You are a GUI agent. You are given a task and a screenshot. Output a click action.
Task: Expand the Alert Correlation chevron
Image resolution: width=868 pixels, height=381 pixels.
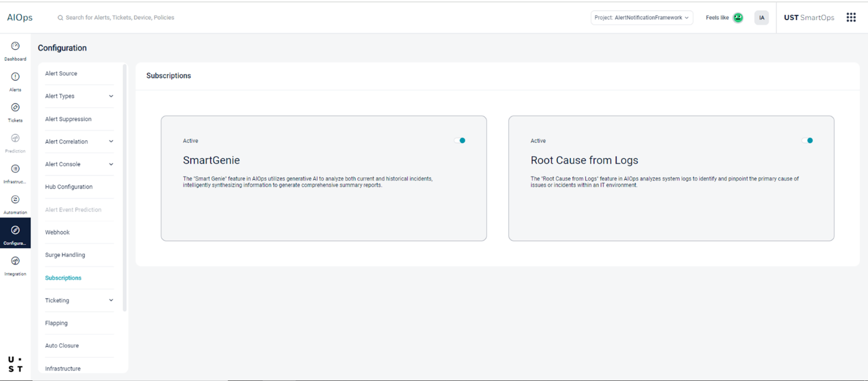(111, 142)
